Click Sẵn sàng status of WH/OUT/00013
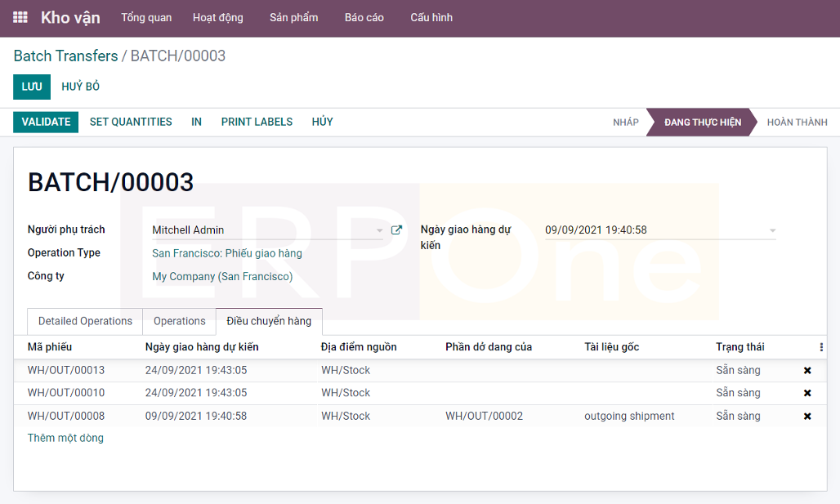 click(738, 370)
